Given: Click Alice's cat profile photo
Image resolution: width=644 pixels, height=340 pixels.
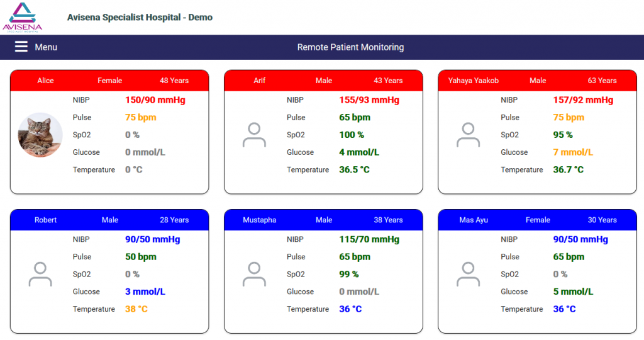Looking at the screenshot, I should [x=40, y=135].
